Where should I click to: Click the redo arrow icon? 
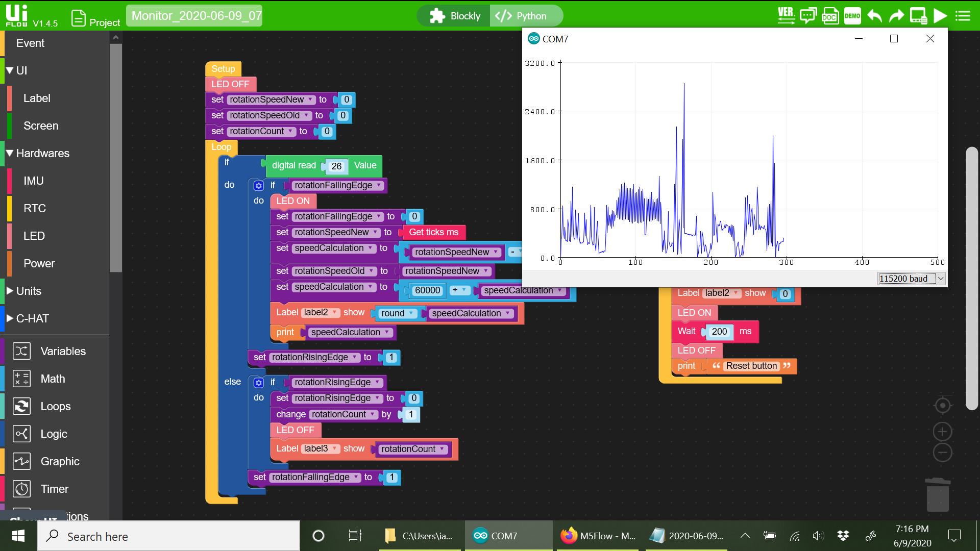896,16
